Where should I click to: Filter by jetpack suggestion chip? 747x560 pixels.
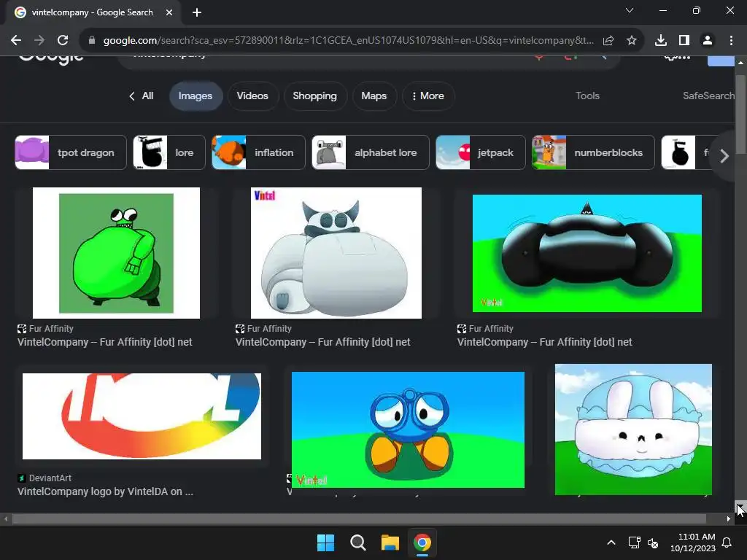[x=480, y=152]
